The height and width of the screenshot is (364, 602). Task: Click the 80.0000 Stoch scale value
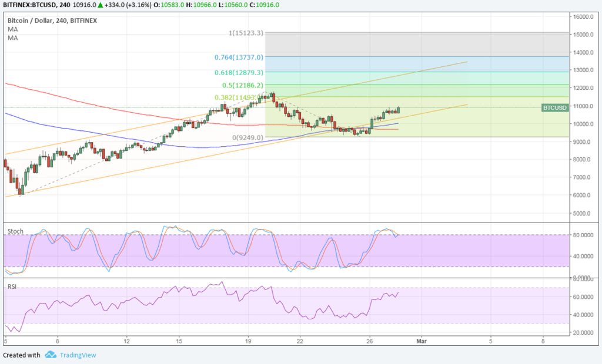tap(583, 235)
